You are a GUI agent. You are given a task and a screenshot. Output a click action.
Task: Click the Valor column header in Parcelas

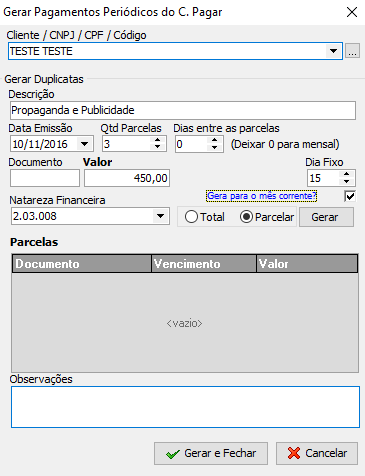click(x=307, y=264)
